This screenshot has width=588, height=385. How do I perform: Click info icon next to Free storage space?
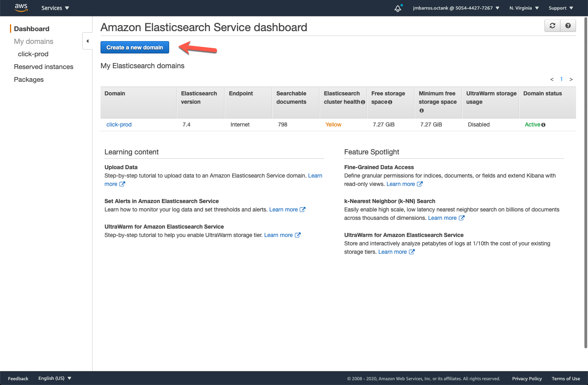pos(390,102)
